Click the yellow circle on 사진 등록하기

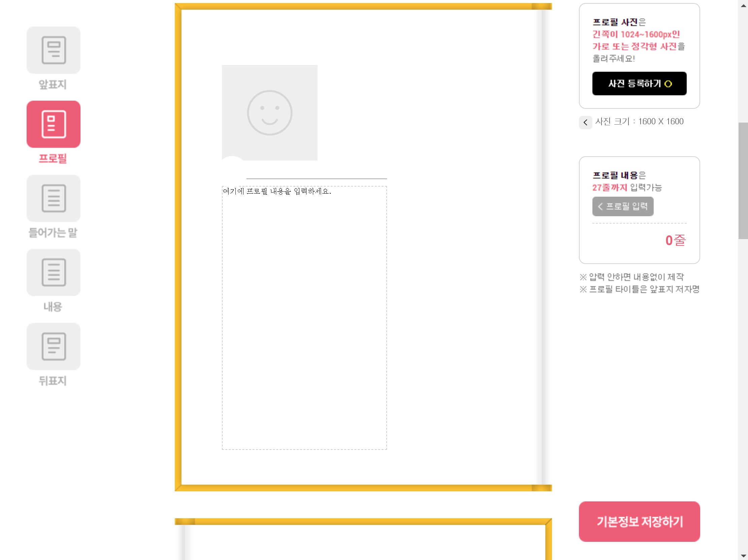[668, 84]
